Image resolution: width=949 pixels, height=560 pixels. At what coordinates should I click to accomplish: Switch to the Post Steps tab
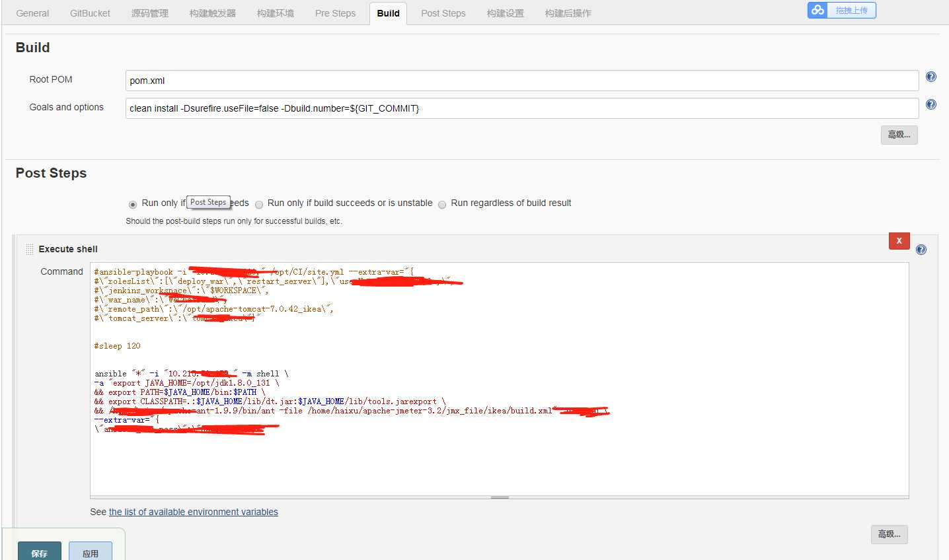tap(443, 13)
